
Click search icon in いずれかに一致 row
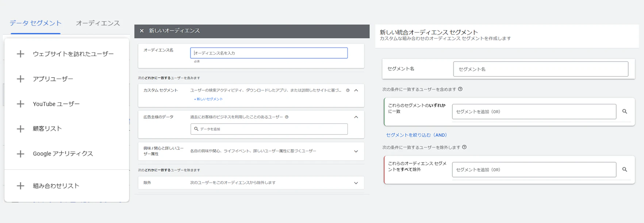pyautogui.click(x=625, y=112)
